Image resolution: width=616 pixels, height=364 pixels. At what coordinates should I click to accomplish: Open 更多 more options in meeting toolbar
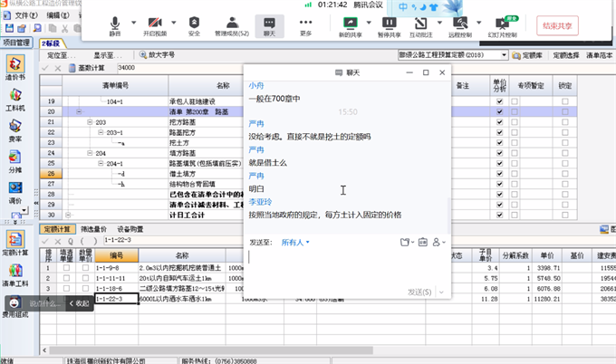(305, 24)
